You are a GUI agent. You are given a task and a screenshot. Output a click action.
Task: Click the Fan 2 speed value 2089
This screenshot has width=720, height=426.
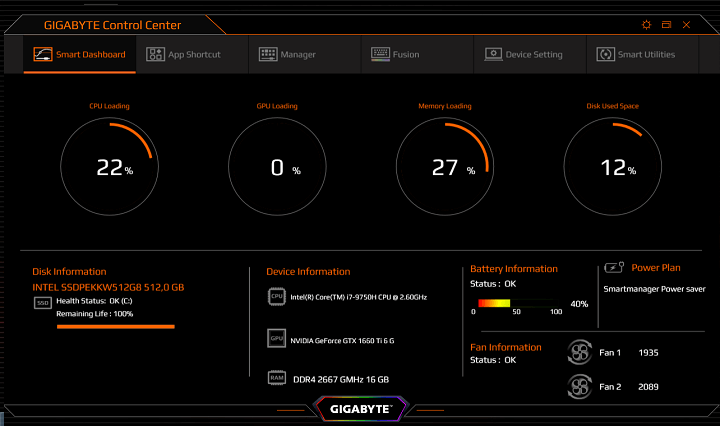point(648,387)
